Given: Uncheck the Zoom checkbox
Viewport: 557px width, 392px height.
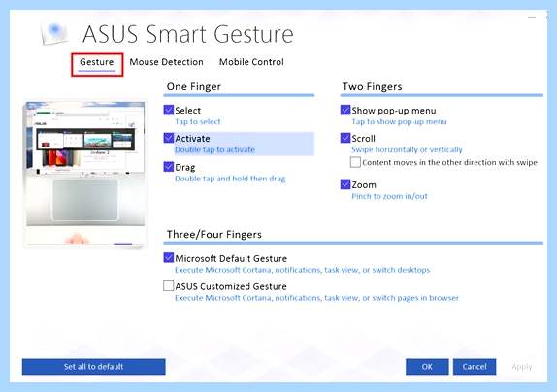Looking at the screenshot, I should click(345, 184).
